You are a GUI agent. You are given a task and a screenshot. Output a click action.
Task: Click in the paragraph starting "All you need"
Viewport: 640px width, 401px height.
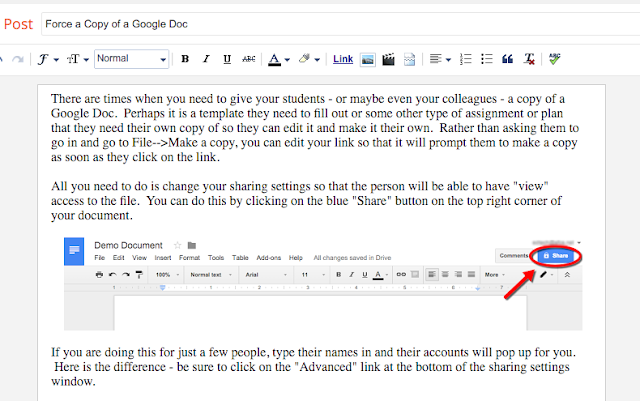pyautogui.click(x=306, y=200)
